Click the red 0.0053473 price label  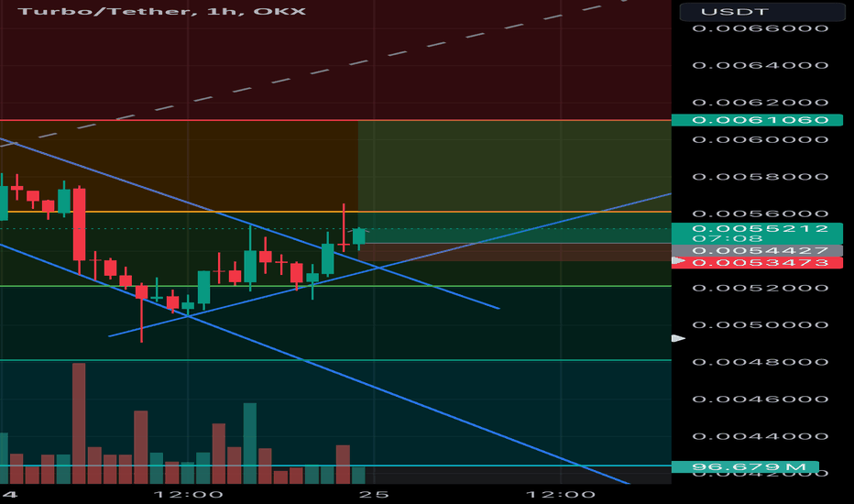[x=757, y=263]
